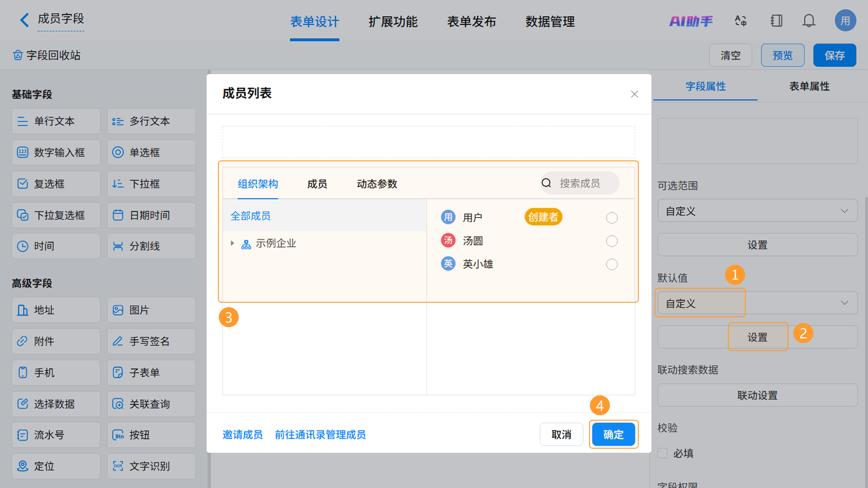Open the AI助手 assistant
The image size is (868, 488).
pyautogui.click(x=691, y=21)
